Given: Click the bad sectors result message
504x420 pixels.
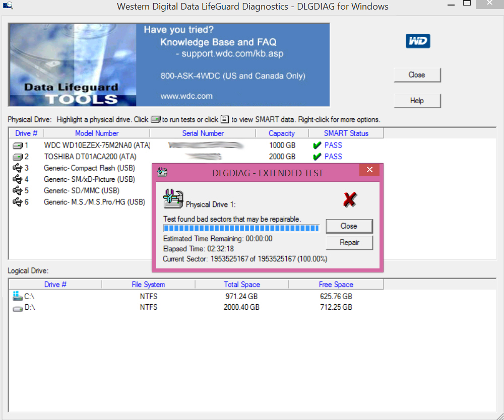Looking at the screenshot, I should 232,219.
